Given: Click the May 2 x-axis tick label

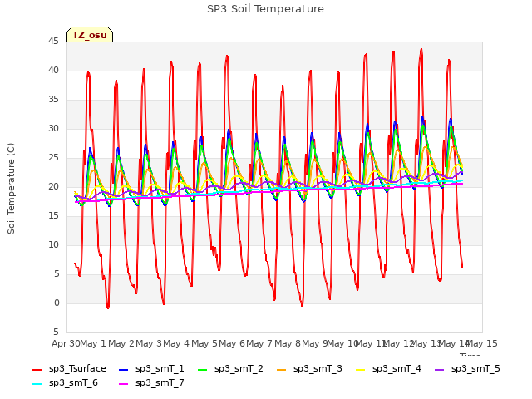Looking at the screenshot, I should [x=121, y=343].
